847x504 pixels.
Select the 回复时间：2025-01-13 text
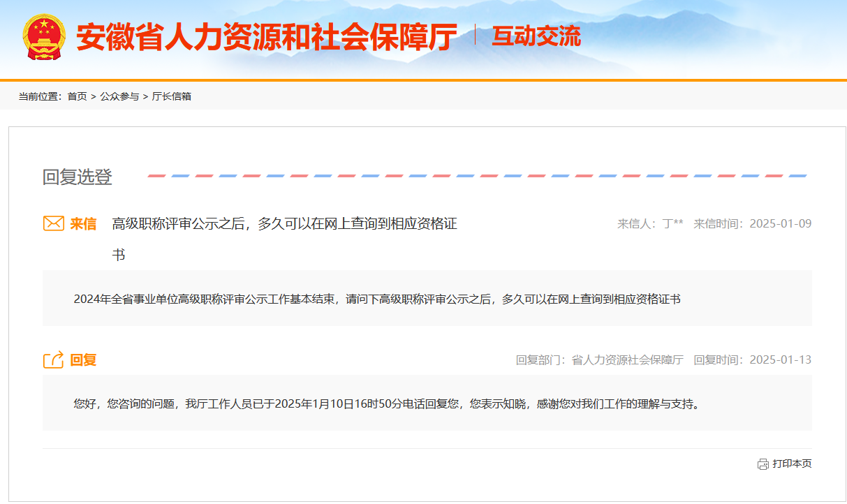pos(753,360)
